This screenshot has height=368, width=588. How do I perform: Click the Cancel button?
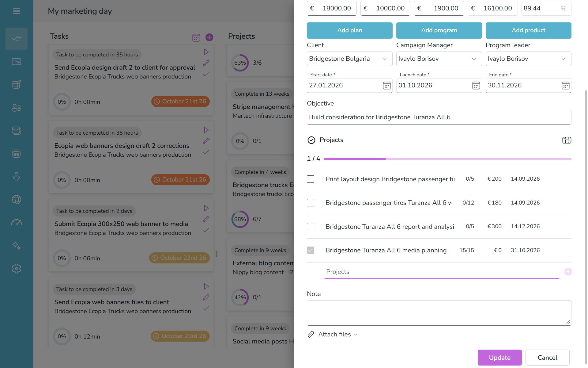click(x=547, y=358)
